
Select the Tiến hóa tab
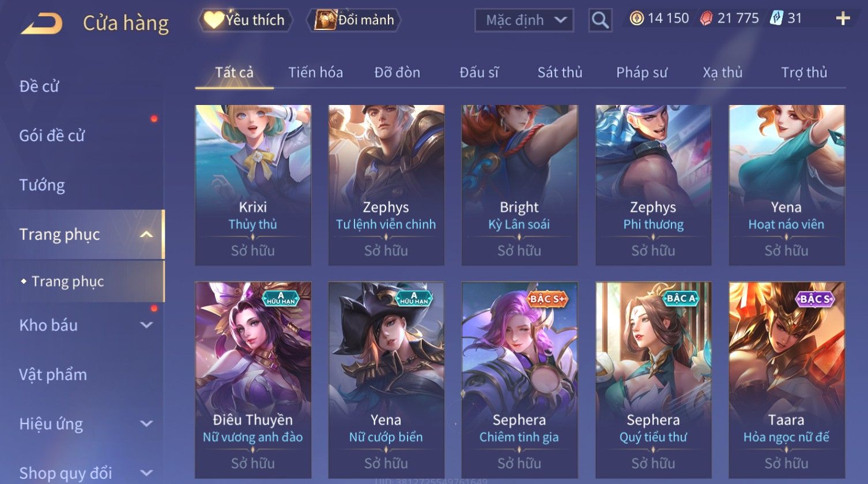[315, 73]
